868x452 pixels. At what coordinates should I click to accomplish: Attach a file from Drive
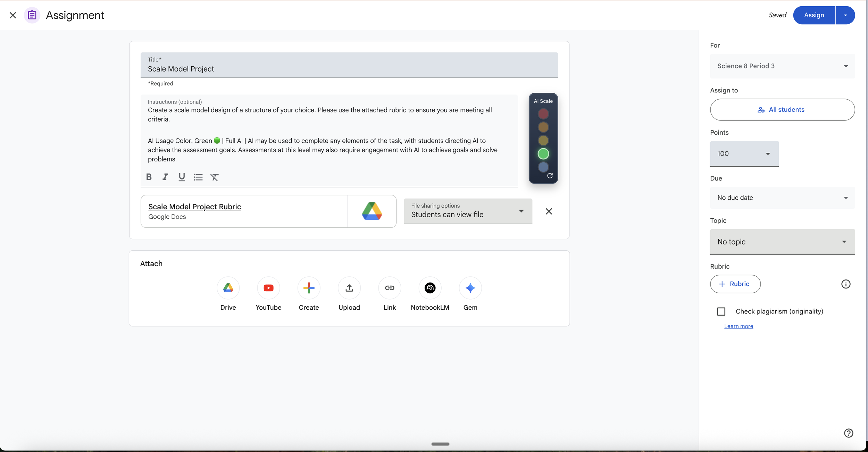[x=228, y=288]
